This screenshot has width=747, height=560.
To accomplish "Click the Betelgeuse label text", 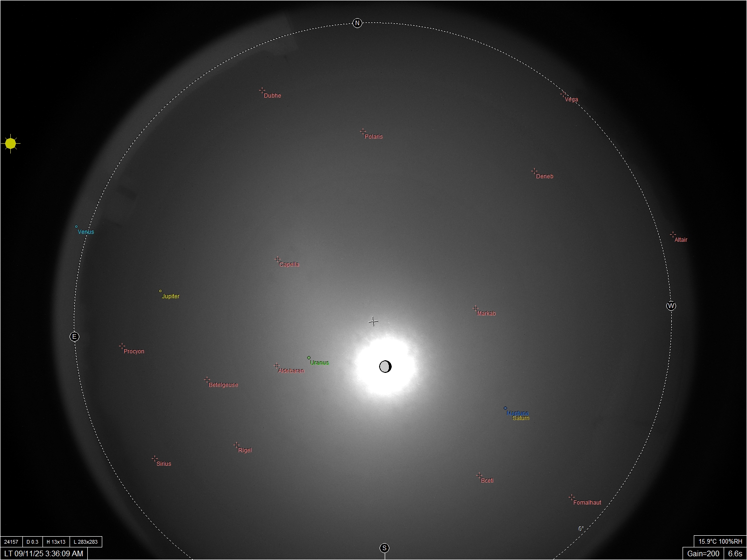I will (223, 385).
